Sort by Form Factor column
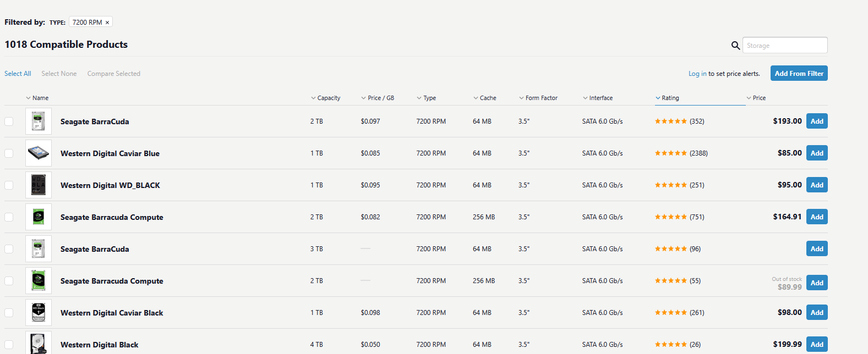 click(x=538, y=98)
